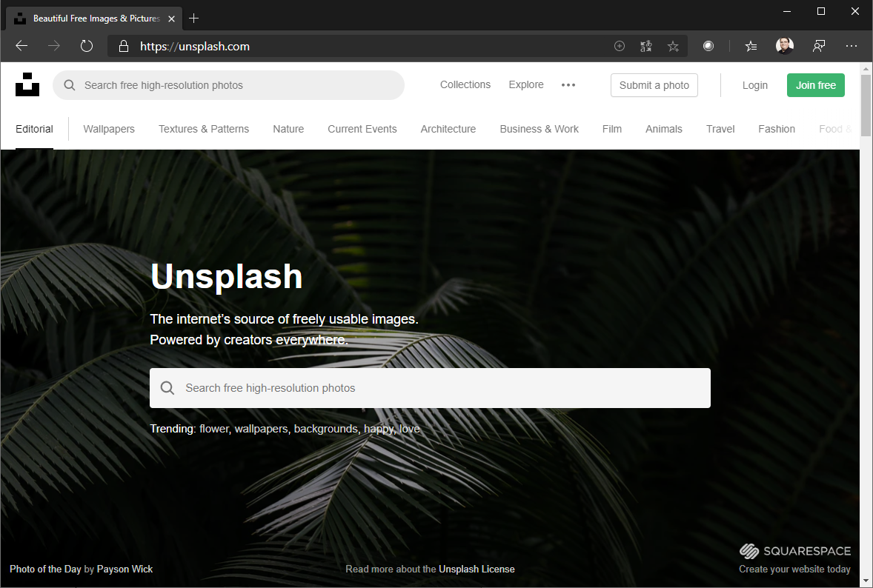
Task: Go back using the browser back arrow
Action: (21, 46)
